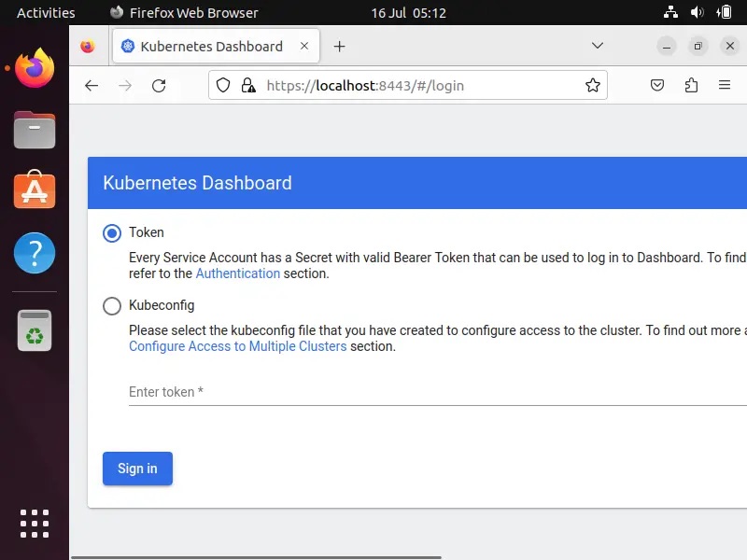The height and width of the screenshot is (560, 747).
Task: Open Configure Access to Multiple Clusters link
Action: point(237,346)
